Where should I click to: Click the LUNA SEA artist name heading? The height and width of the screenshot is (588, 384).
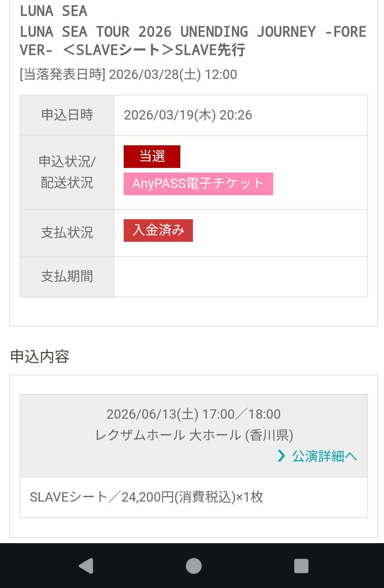(x=54, y=11)
